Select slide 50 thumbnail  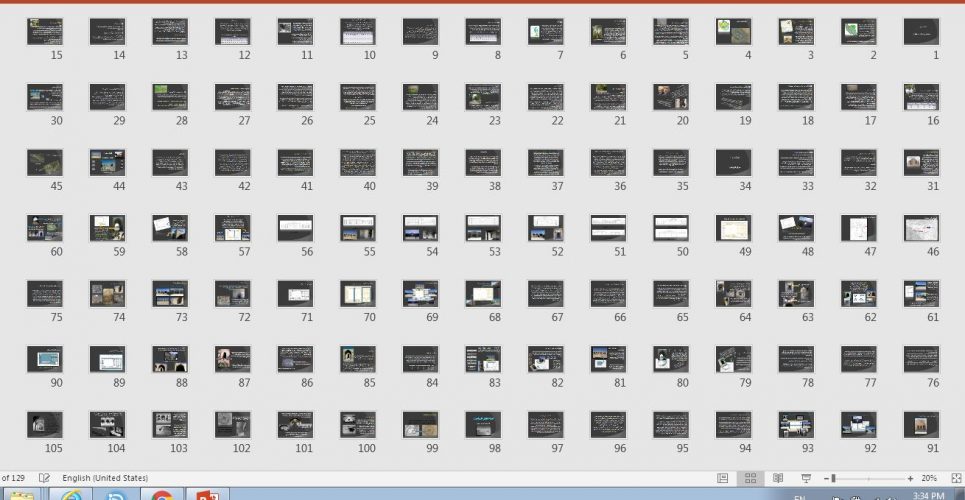[x=671, y=228]
